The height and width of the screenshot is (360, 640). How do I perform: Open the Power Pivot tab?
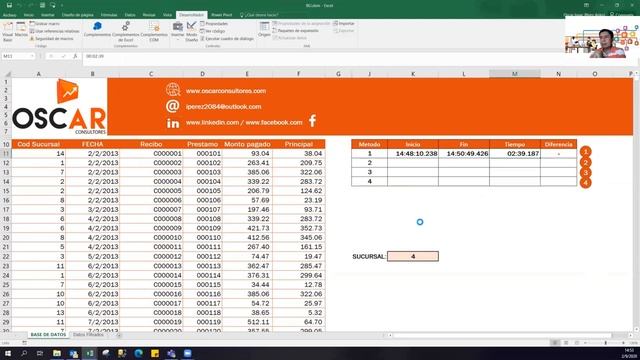222,15
